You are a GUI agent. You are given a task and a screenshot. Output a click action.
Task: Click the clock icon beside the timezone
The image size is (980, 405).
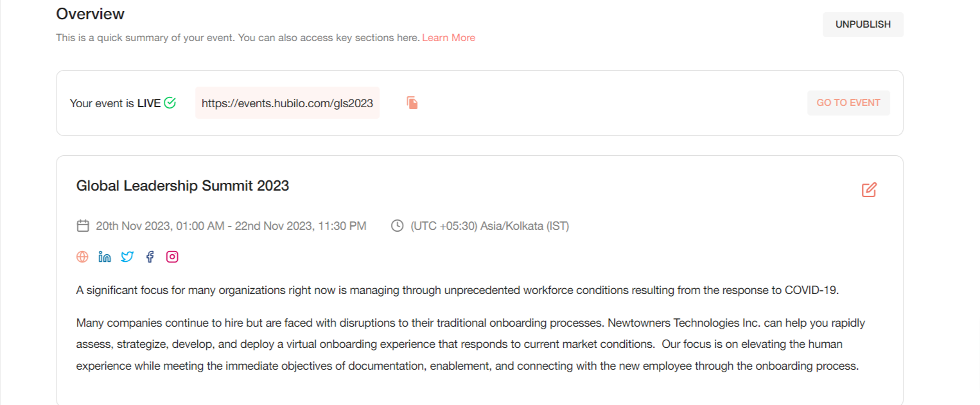click(x=398, y=226)
